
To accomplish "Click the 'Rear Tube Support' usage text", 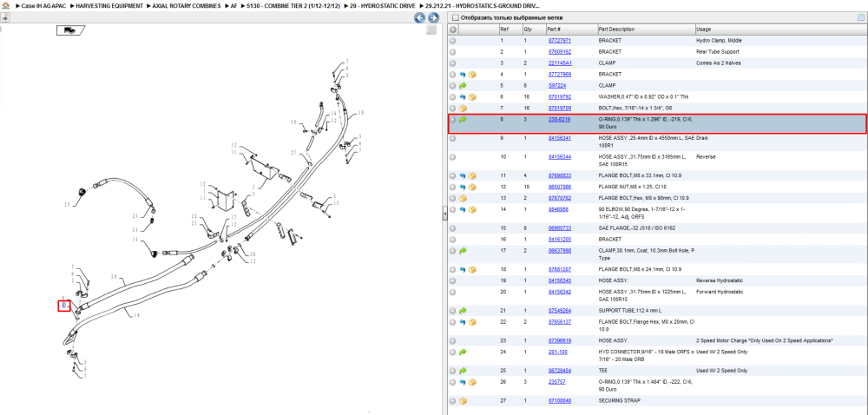I will [718, 52].
